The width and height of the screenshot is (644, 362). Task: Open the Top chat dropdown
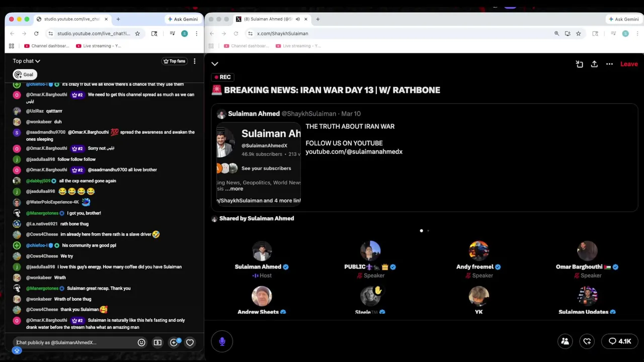[26, 61]
